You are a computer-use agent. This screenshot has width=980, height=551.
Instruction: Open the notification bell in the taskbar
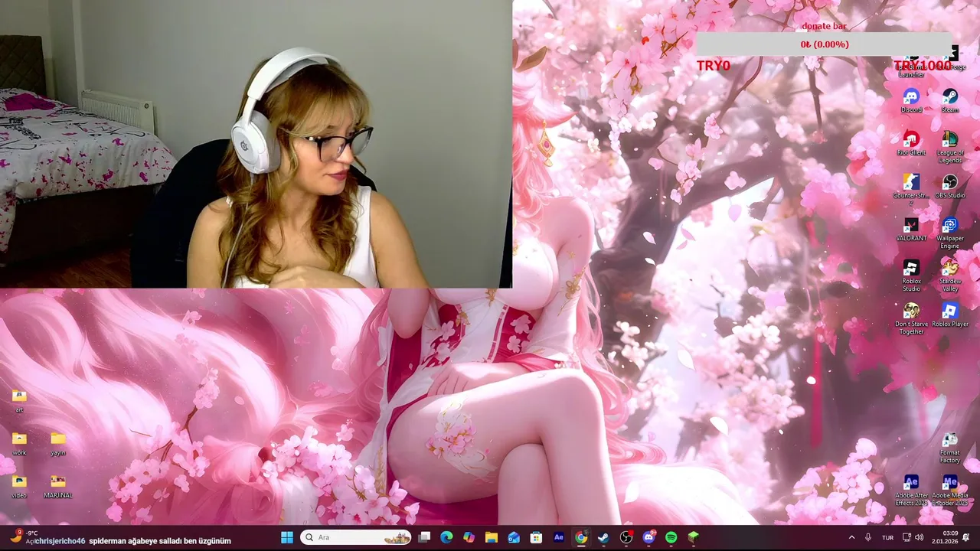point(966,537)
